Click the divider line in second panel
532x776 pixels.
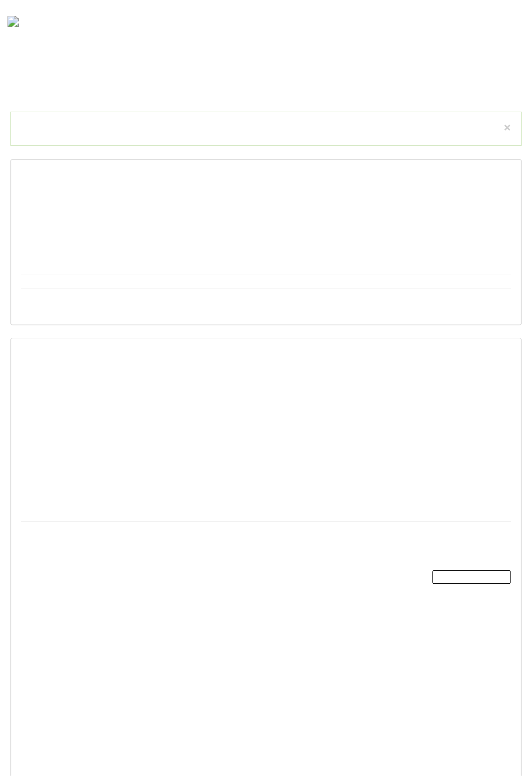coord(266,521)
